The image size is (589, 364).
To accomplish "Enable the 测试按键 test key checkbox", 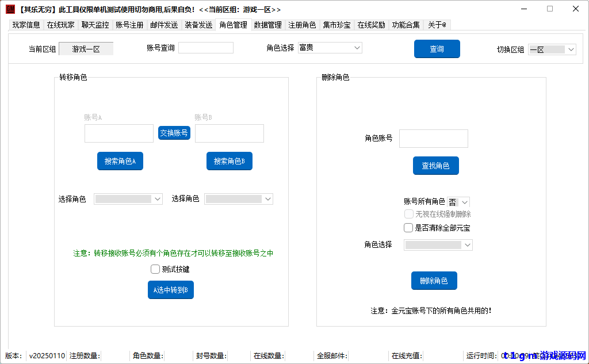I will [155, 269].
